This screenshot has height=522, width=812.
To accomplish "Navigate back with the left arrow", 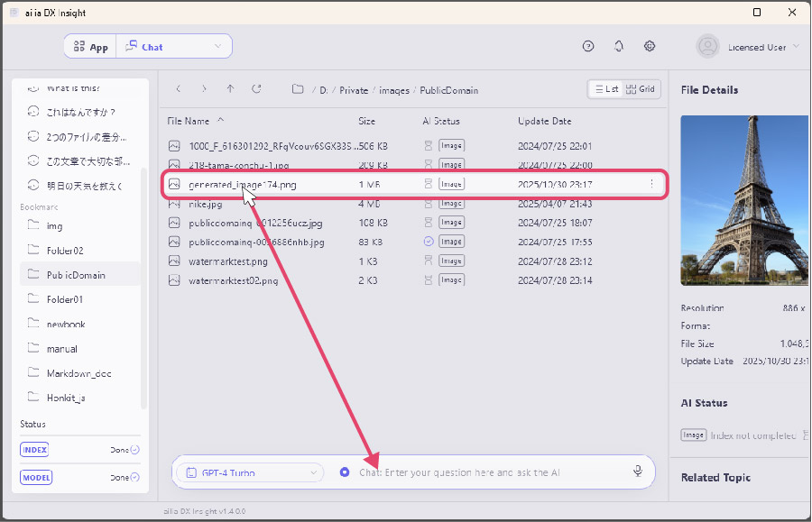I will coord(179,89).
